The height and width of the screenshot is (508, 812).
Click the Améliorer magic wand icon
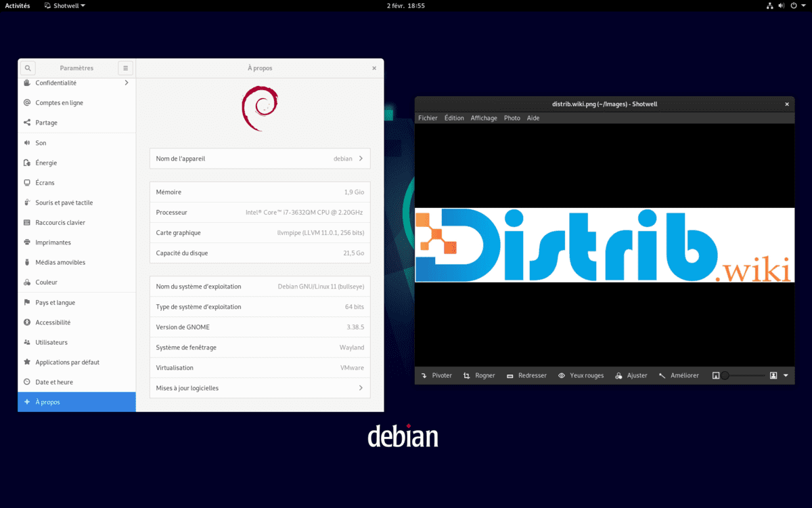(x=662, y=375)
